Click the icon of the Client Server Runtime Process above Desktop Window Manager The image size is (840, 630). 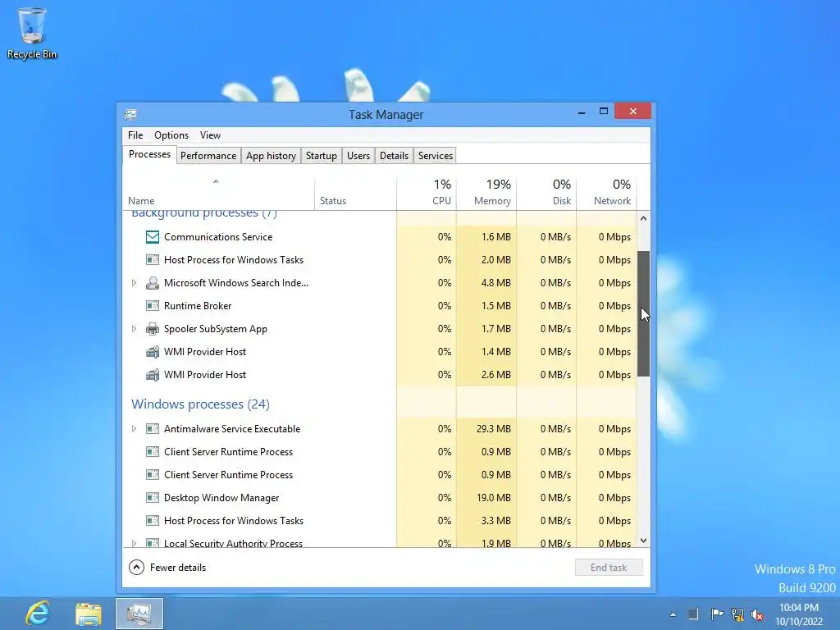point(153,475)
